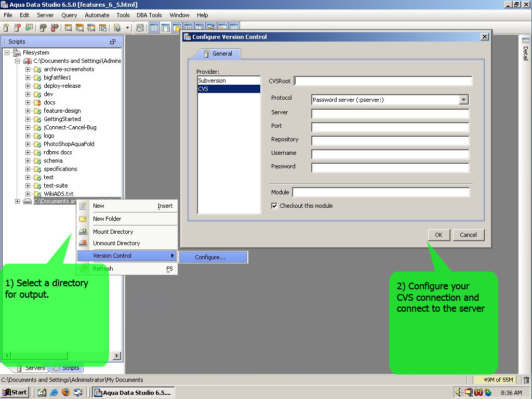This screenshot has width=532, height=399.
Task: Click the Mount Directory drive icon
Action: coord(83,232)
